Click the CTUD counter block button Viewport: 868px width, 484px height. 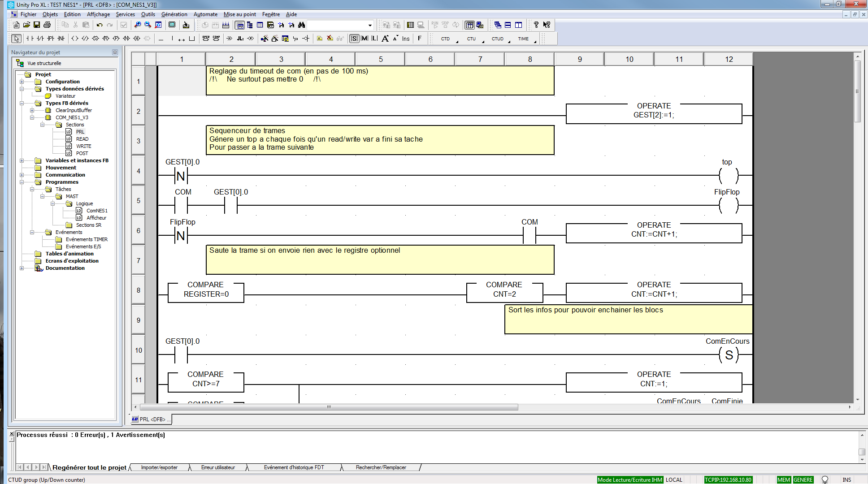pos(497,39)
